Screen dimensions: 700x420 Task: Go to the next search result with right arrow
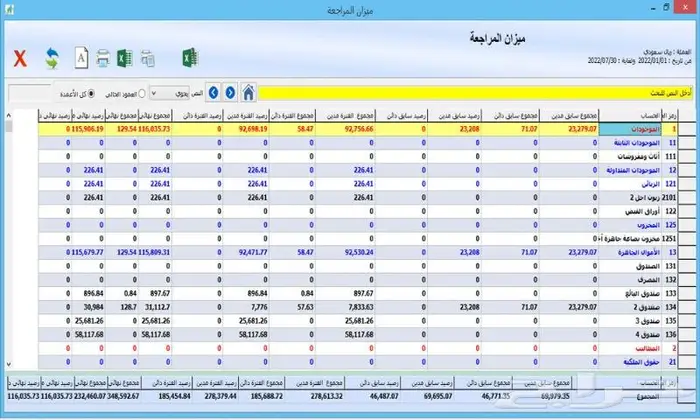tap(230, 93)
